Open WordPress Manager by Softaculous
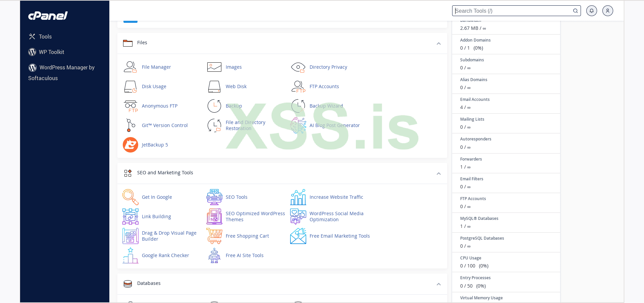This screenshot has width=644, height=303. [61, 73]
